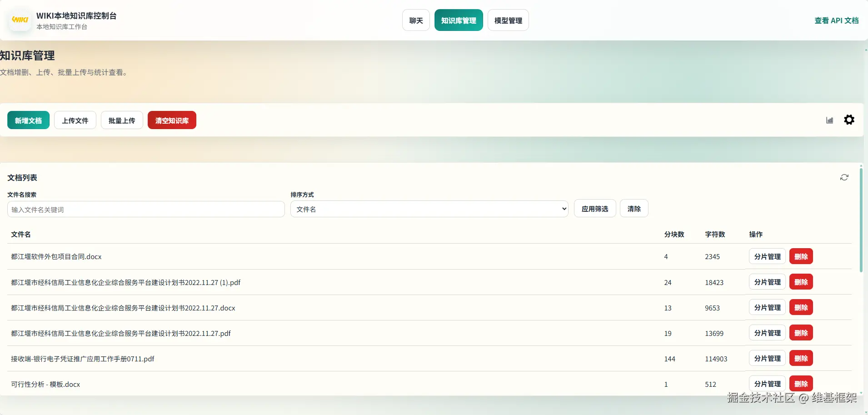Open 分片管理 for 2022.11.27.docx row
The height and width of the screenshot is (415, 868).
pyautogui.click(x=767, y=307)
